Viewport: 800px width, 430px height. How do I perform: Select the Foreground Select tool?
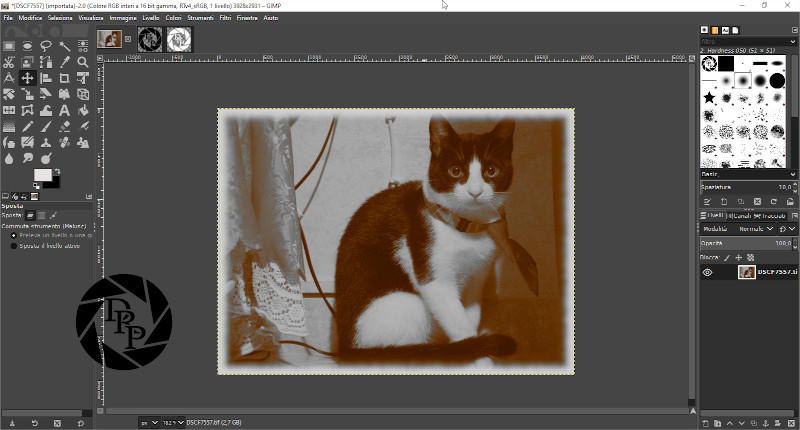(x=28, y=62)
